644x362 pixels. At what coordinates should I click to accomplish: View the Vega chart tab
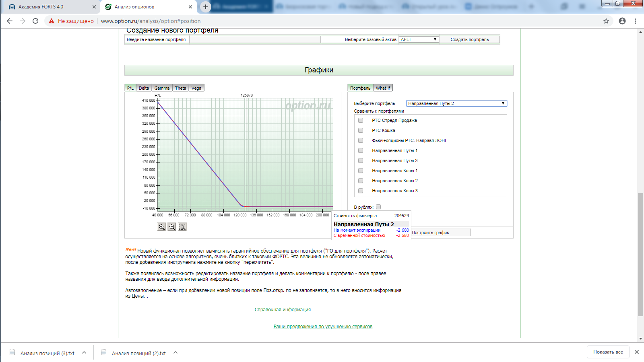196,88
